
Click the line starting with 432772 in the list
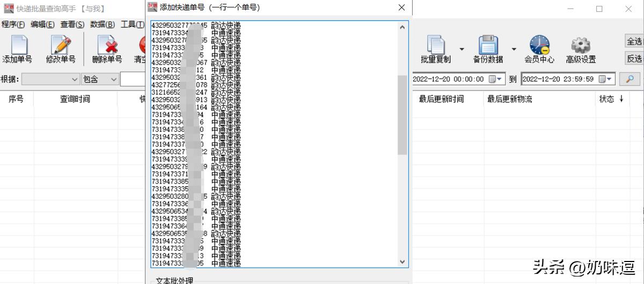pos(196,85)
